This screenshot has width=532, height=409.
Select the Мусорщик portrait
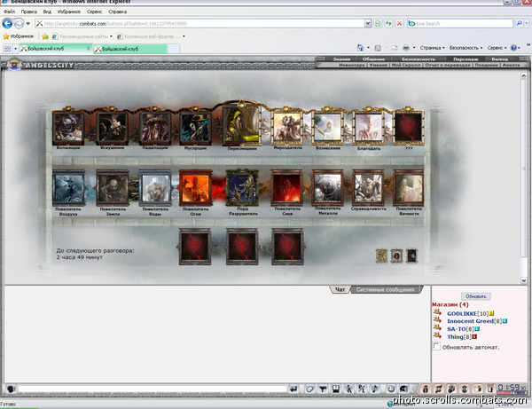[195, 127]
